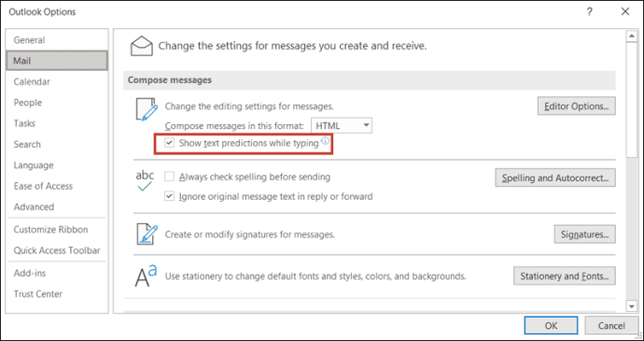
Task: Click the Compose messages section header
Action: [x=370, y=79]
